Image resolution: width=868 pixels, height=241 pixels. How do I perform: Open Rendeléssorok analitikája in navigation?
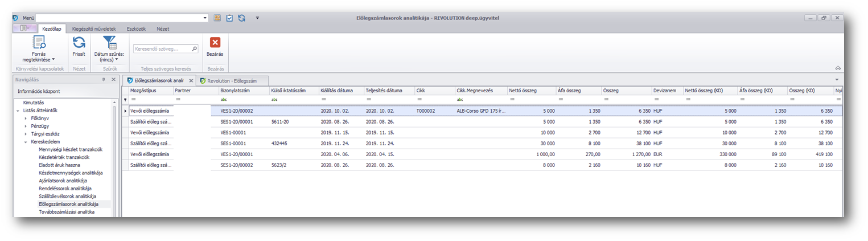(65, 189)
